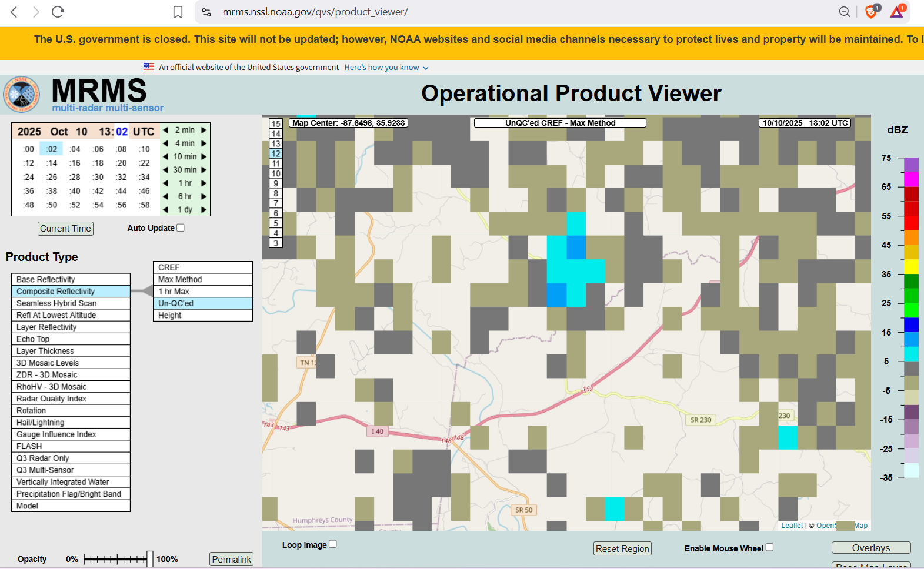
Task: Click the NSSL logo icon
Action: [22, 94]
